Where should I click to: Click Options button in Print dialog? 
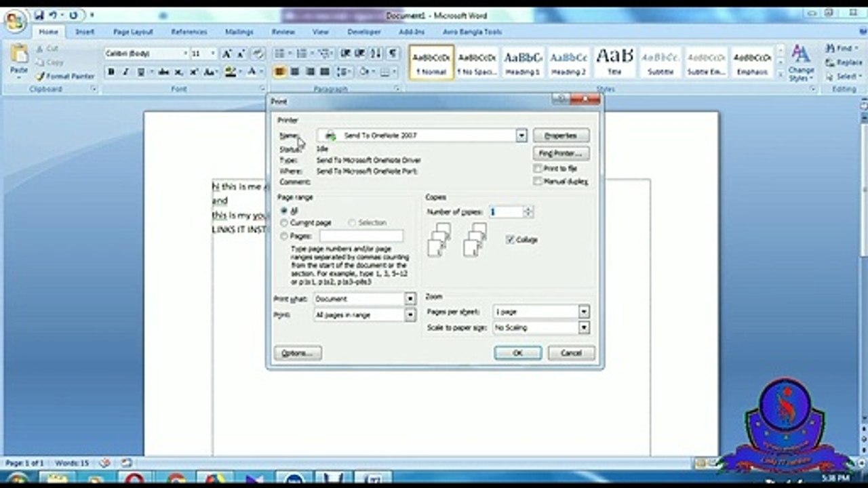click(x=297, y=353)
